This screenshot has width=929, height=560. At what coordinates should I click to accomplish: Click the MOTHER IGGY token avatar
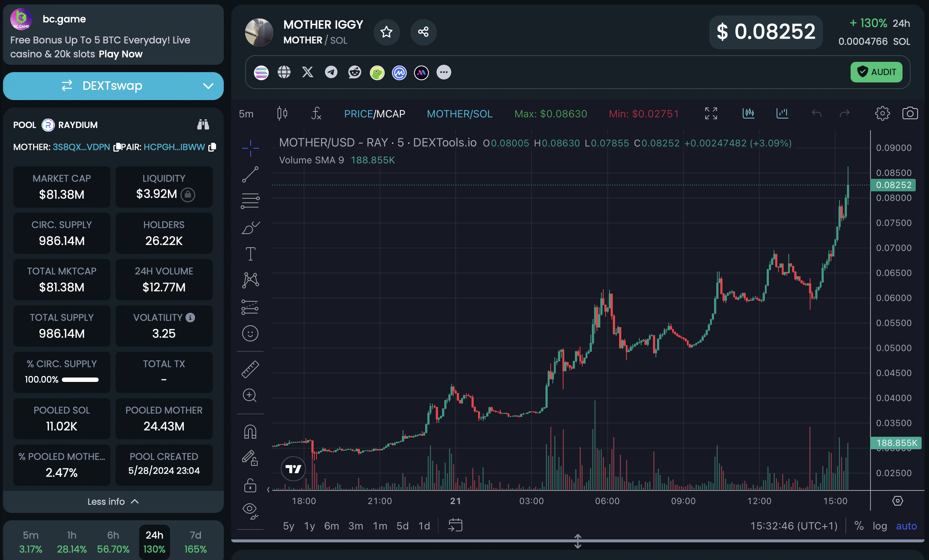259,32
